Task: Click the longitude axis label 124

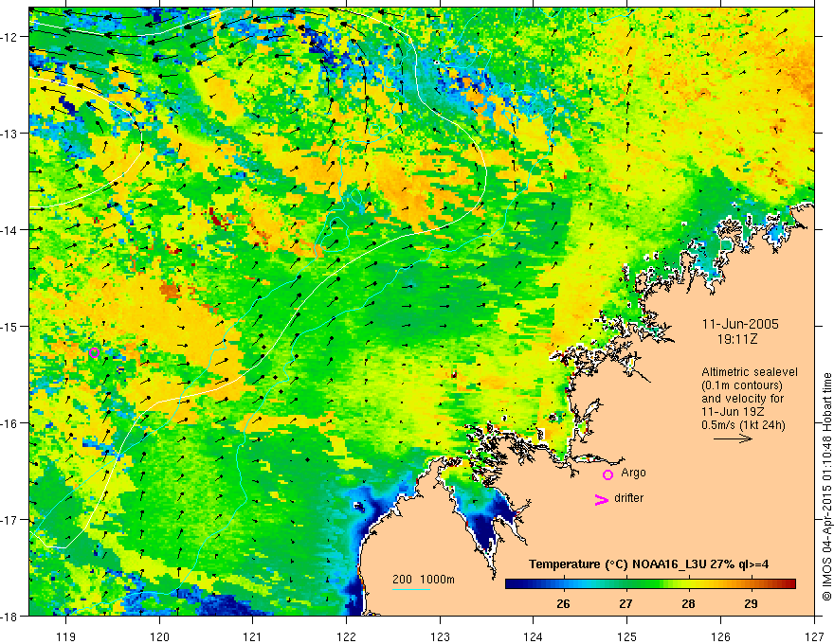Action: pos(534,636)
